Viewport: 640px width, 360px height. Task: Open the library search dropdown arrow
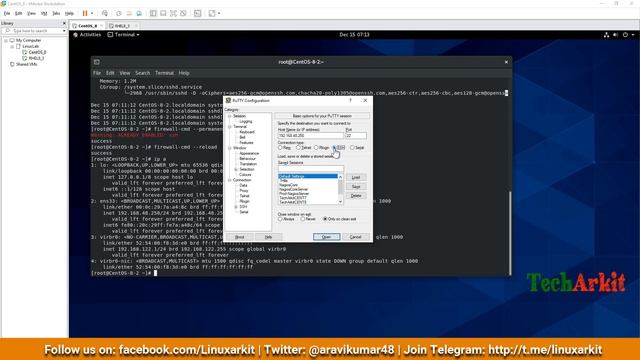coord(64,31)
